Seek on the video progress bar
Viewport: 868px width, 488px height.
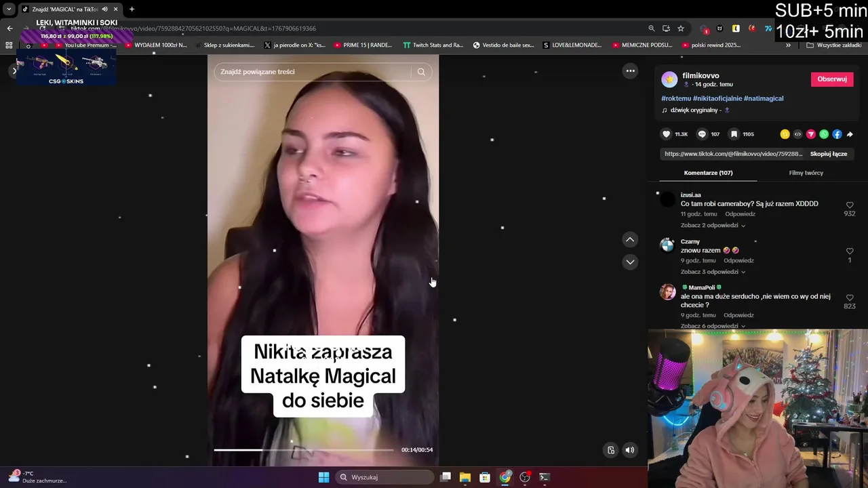click(304, 450)
